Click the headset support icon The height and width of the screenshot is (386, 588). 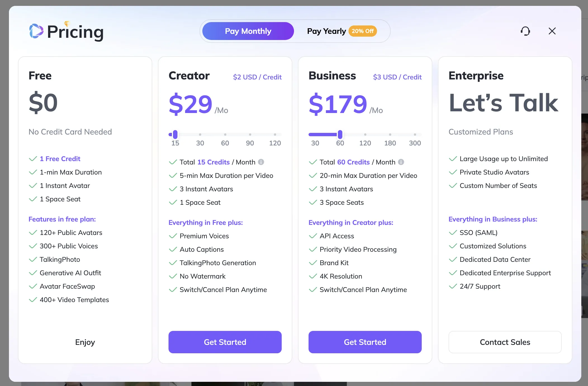(525, 31)
